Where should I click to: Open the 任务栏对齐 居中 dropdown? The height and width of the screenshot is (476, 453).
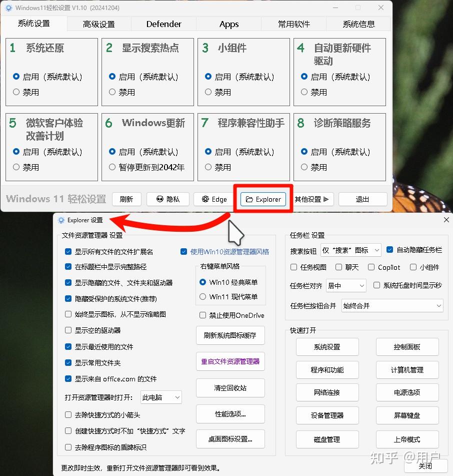[x=346, y=285]
